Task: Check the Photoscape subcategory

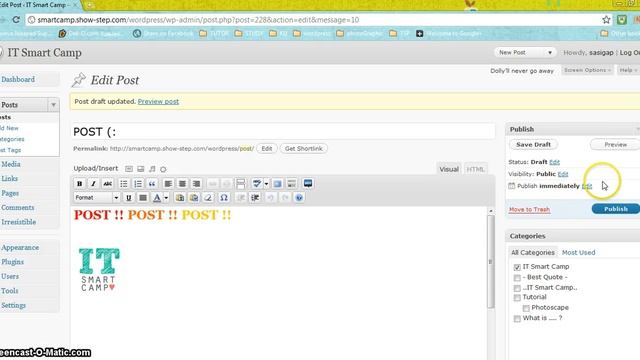Action: (x=526, y=308)
